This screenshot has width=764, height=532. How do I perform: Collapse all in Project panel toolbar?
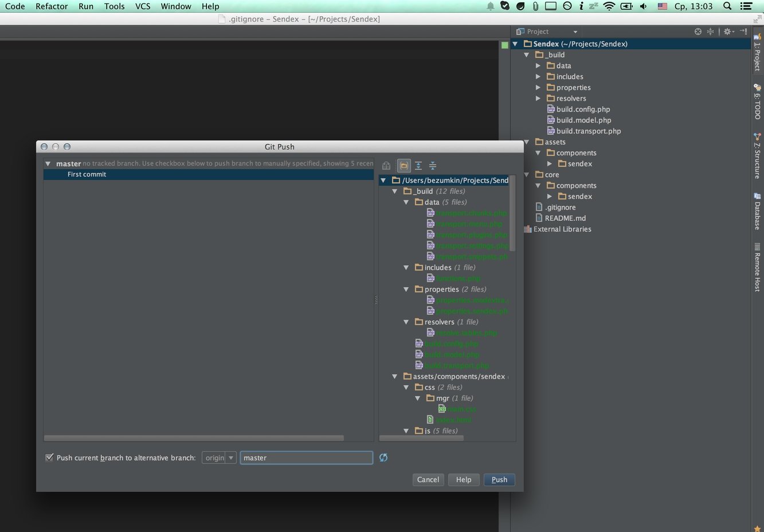coord(711,32)
